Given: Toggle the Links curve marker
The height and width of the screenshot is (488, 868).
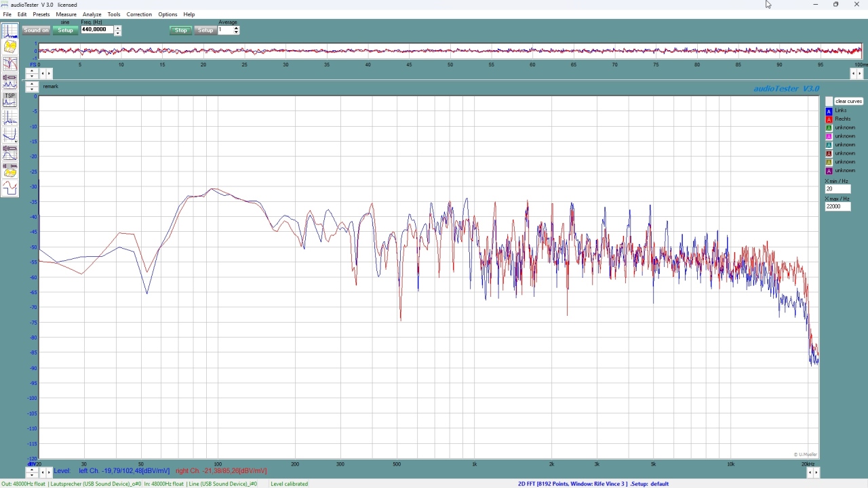Looking at the screenshot, I should [x=829, y=110].
